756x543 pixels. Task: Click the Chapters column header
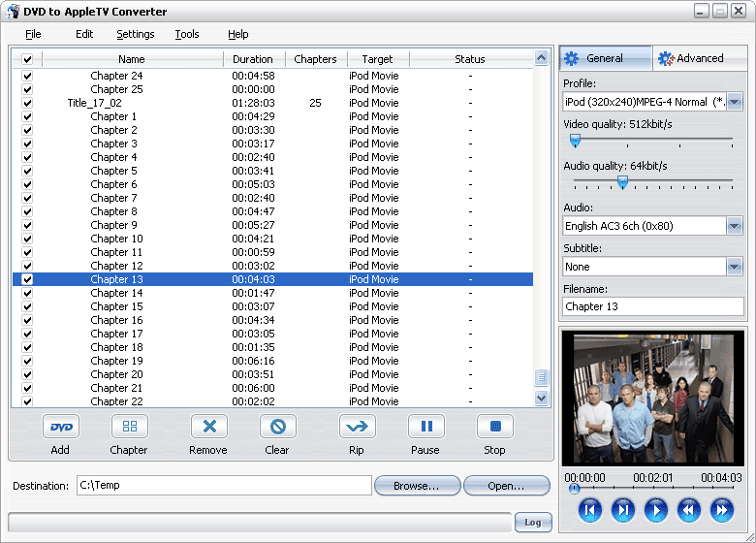pos(316,59)
